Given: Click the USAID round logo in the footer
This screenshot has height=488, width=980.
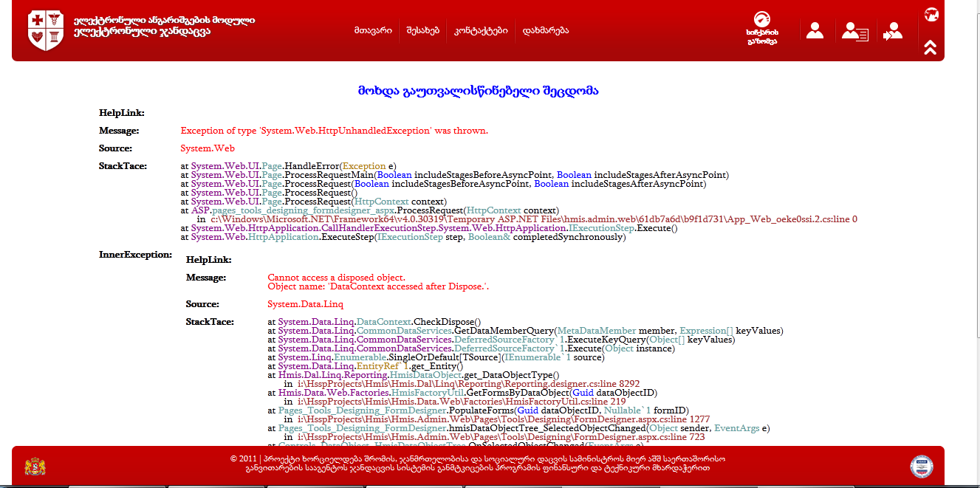Looking at the screenshot, I should click(921, 466).
